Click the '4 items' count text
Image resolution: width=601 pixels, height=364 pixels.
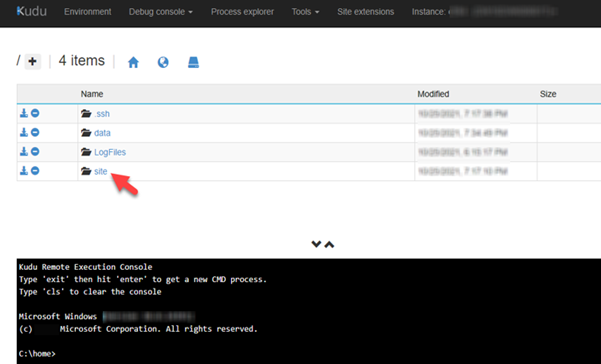tap(82, 61)
